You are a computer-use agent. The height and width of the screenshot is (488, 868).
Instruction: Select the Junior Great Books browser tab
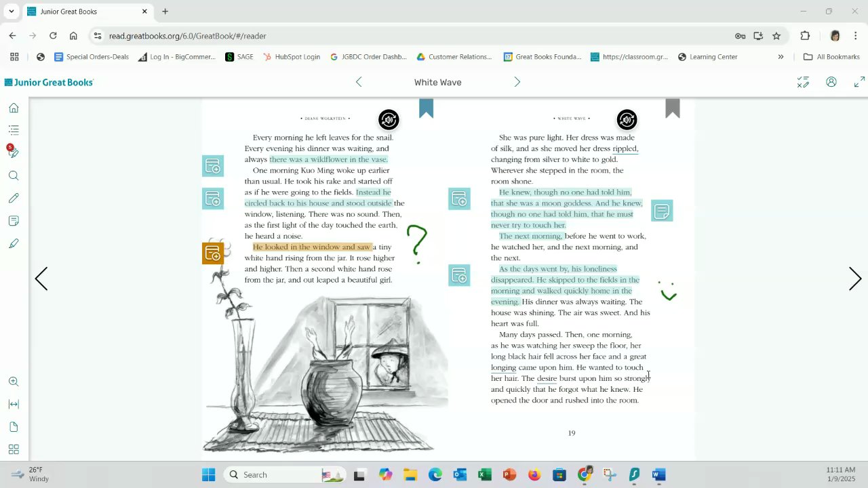[x=88, y=12]
